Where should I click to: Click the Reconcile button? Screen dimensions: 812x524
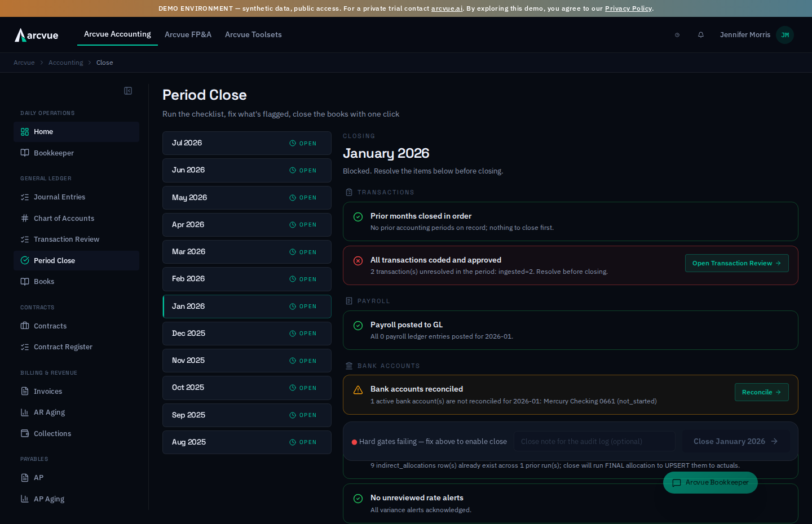coord(761,392)
